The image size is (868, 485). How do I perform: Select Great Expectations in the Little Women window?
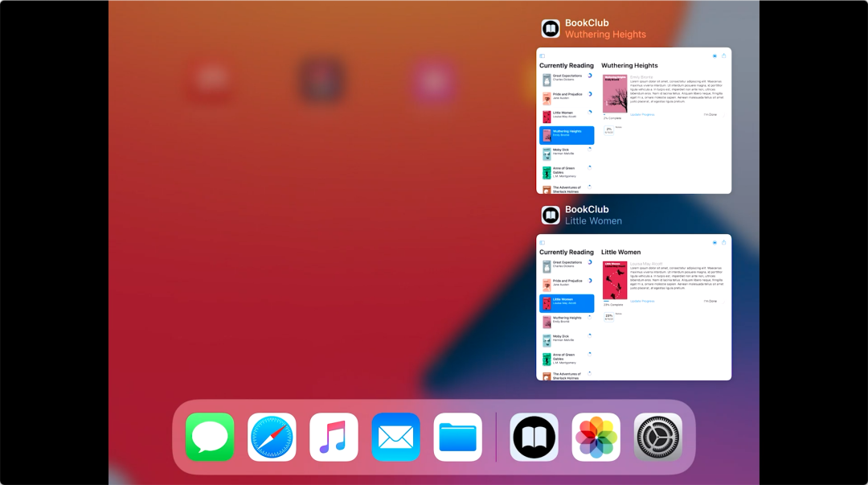pyautogui.click(x=567, y=266)
